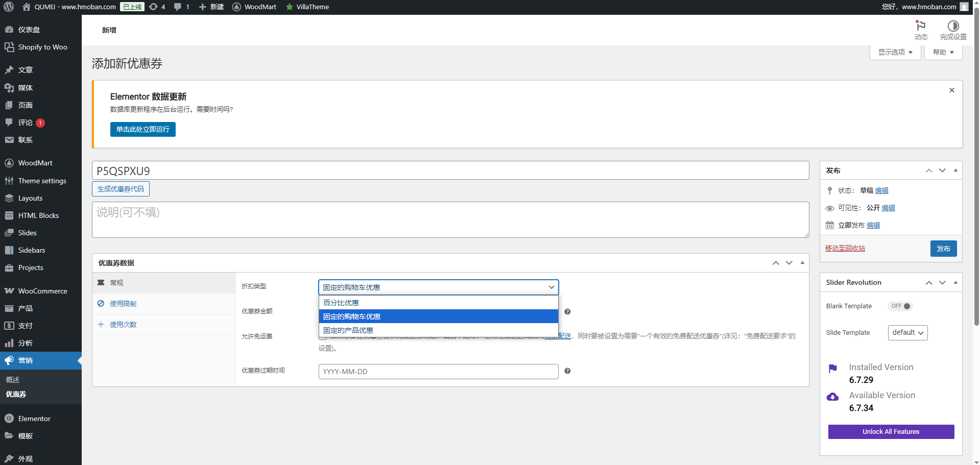Open the Slide Template default dropdown

(x=907, y=333)
